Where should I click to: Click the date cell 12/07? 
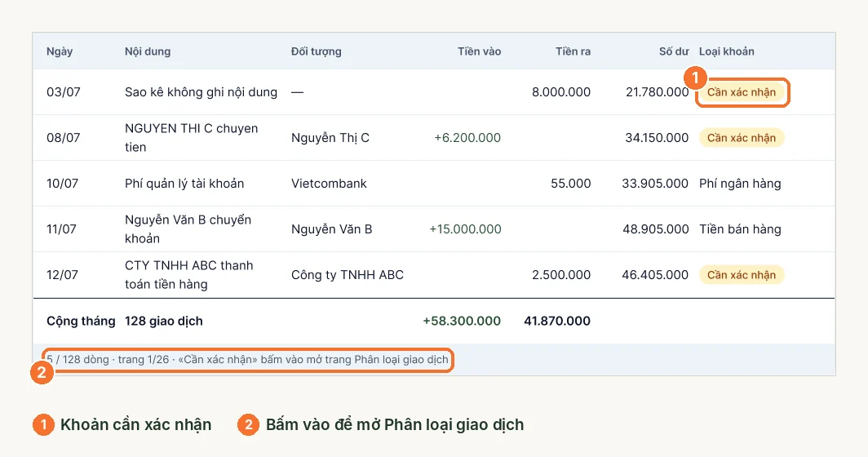click(x=63, y=275)
